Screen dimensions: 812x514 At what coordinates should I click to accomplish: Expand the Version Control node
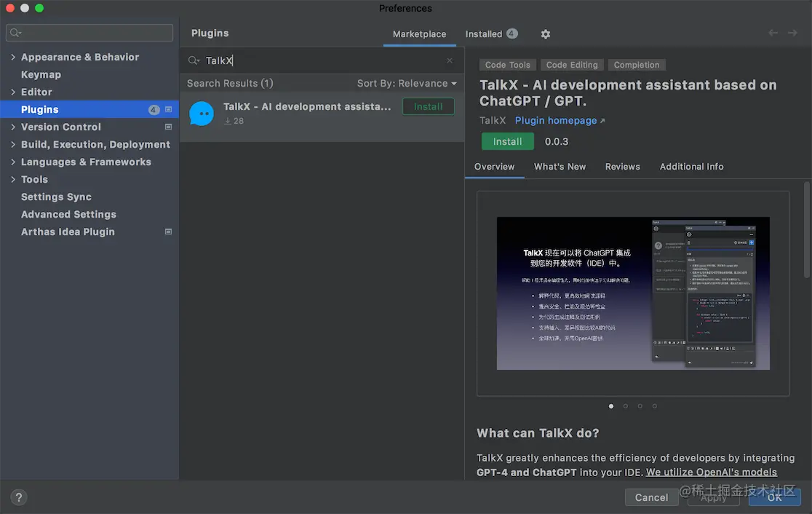13,127
